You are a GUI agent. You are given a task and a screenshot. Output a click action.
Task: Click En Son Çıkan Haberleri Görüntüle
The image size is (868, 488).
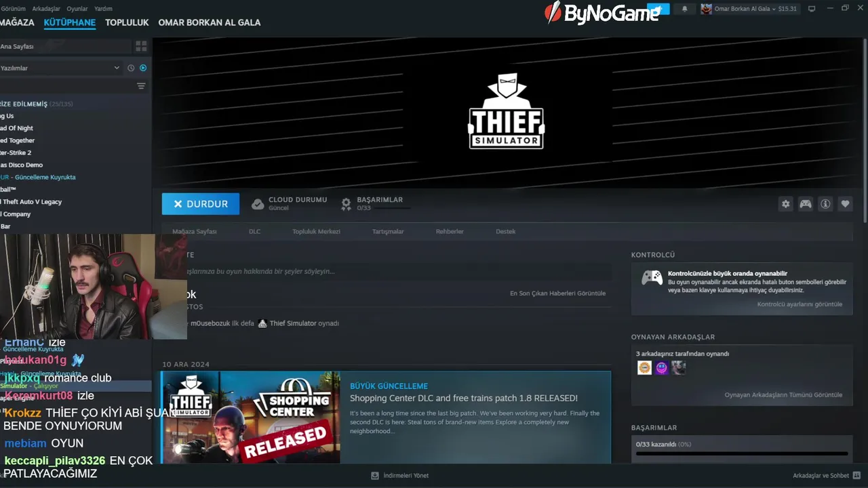(557, 293)
